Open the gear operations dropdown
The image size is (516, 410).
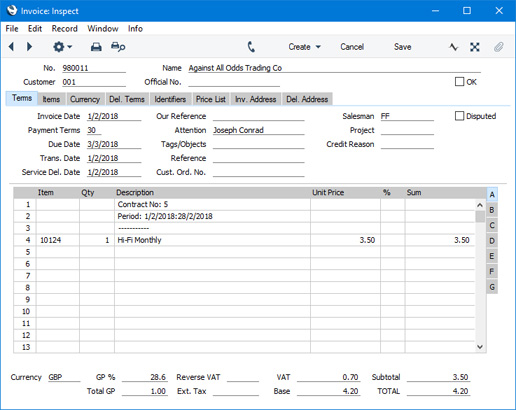click(x=62, y=47)
